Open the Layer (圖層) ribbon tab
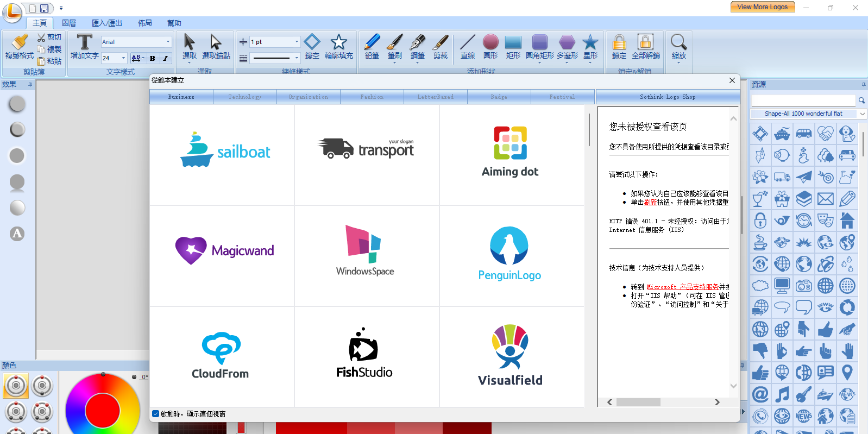Screen dimensions: 868x434 click(x=69, y=23)
